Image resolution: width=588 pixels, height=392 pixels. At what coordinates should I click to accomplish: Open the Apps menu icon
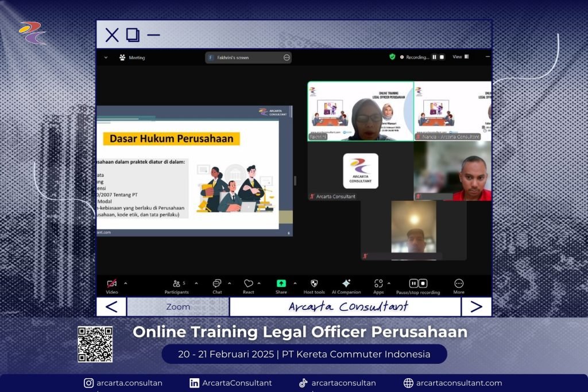[x=378, y=284]
